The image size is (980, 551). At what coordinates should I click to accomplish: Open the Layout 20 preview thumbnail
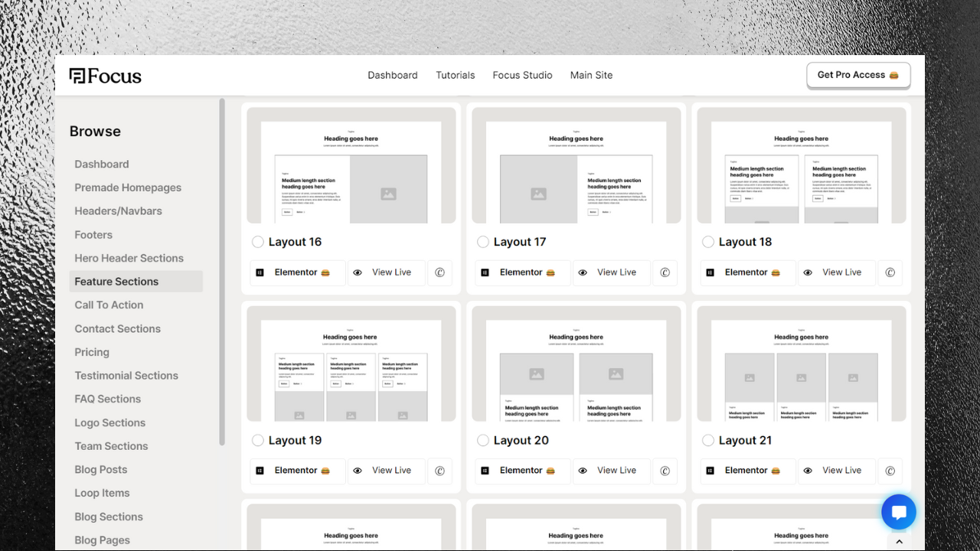point(577,364)
